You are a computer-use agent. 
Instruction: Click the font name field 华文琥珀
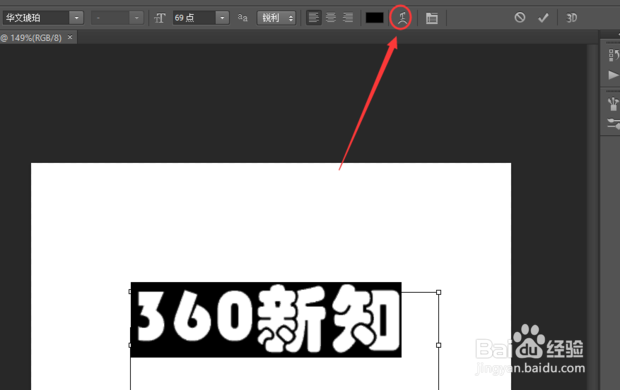tap(36, 18)
